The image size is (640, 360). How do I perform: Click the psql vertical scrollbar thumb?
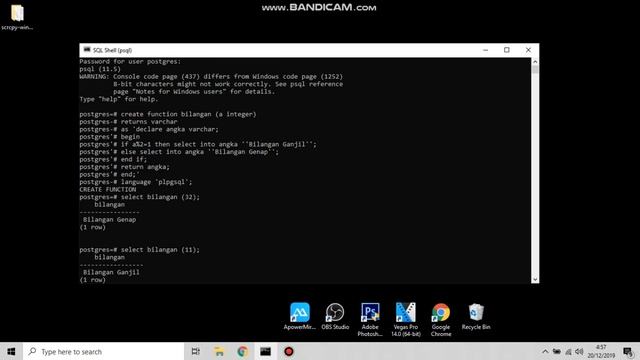click(x=535, y=70)
